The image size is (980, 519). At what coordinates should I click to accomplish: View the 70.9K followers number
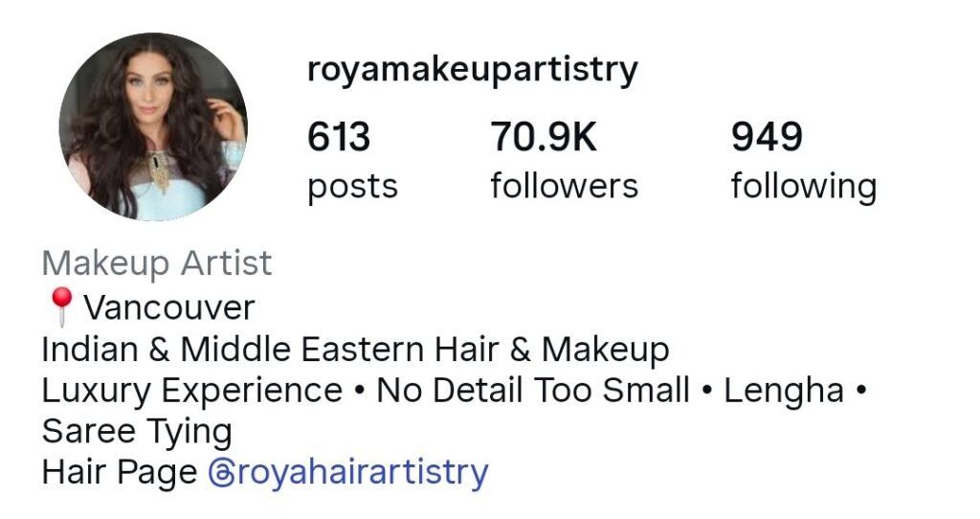tap(544, 137)
